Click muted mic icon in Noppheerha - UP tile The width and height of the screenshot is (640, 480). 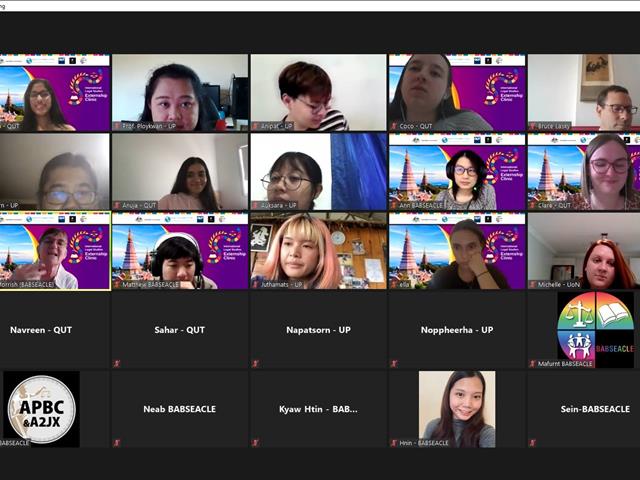(x=394, y=363)
